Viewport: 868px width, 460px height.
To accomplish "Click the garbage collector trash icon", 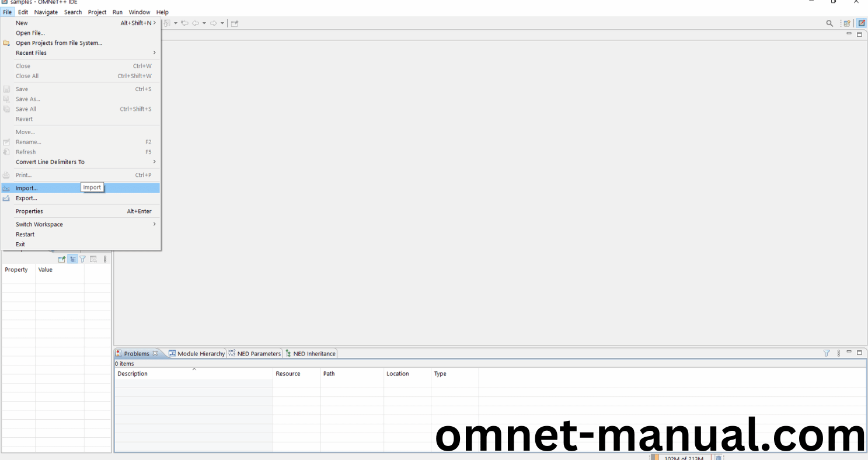I will [x=719, y=458].
